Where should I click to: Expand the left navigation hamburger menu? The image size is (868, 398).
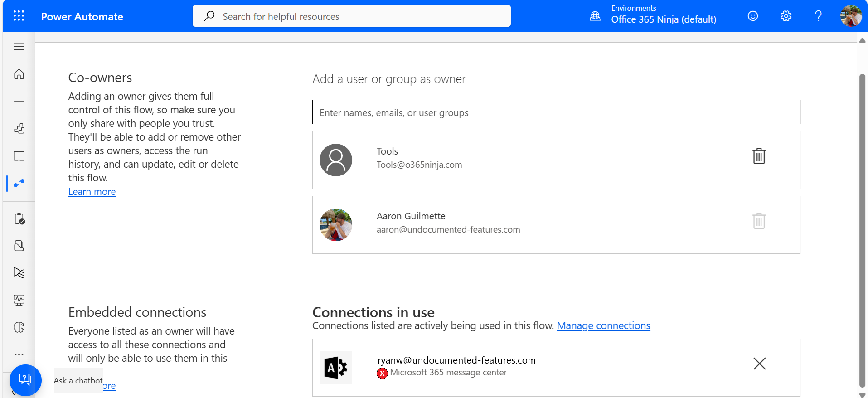coord(19,47)
